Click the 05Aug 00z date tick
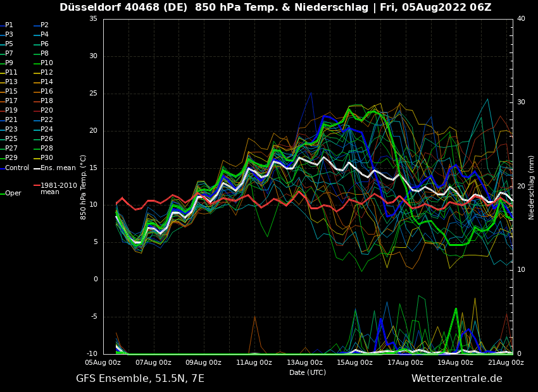 pyautogui.click(x=103, y=363)
